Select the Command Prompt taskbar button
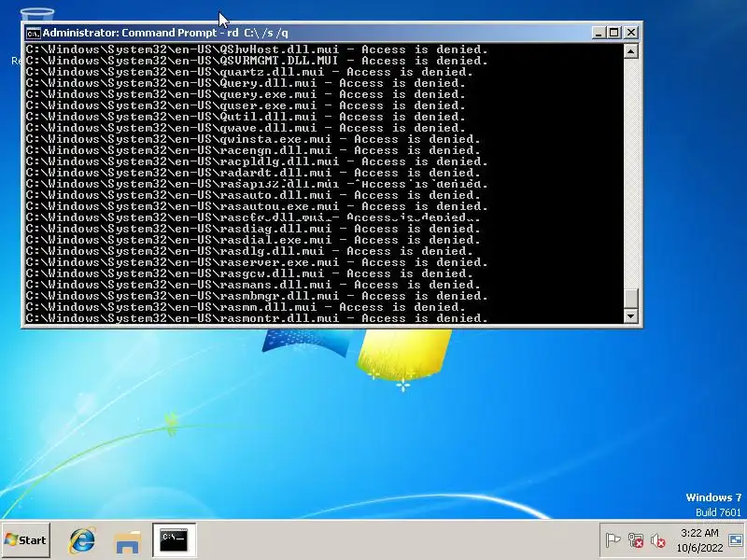 coord(174,540)
